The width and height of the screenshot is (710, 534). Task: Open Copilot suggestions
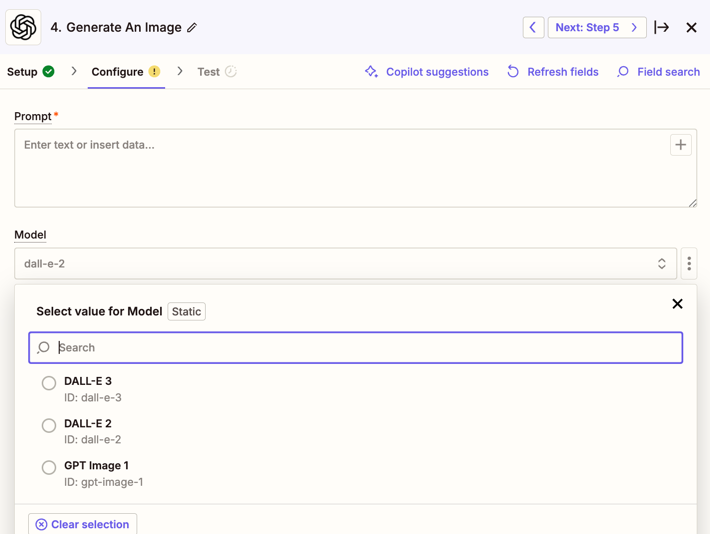click(426, 72)
